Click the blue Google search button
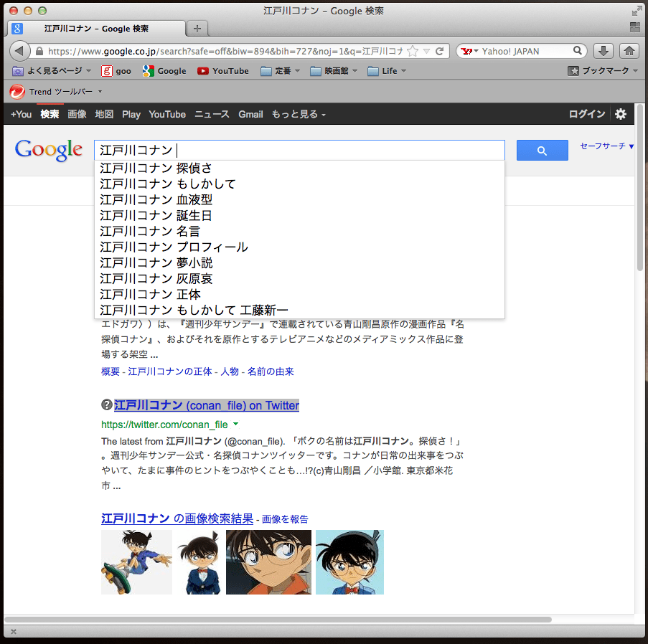648x644 pixels. (543, 151)
